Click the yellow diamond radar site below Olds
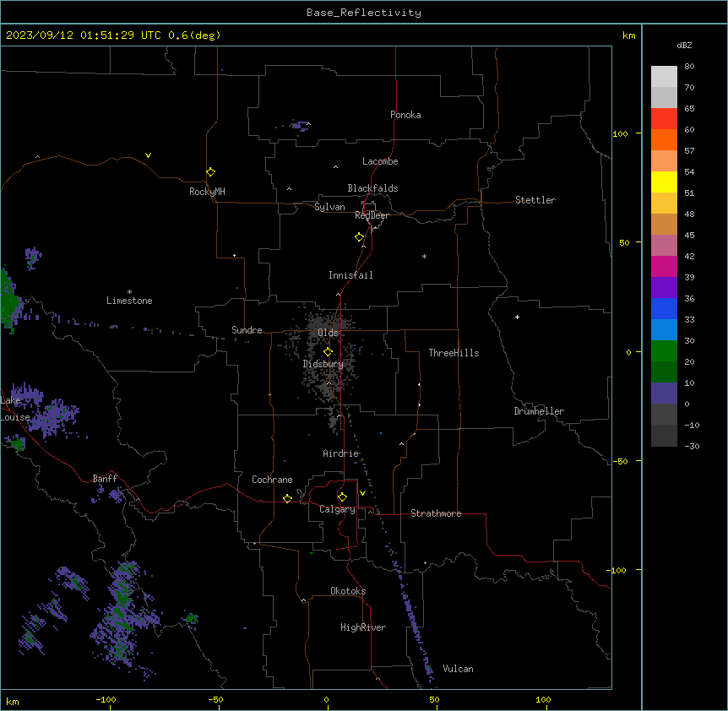 pyautogui.click(x=328, y=352)
